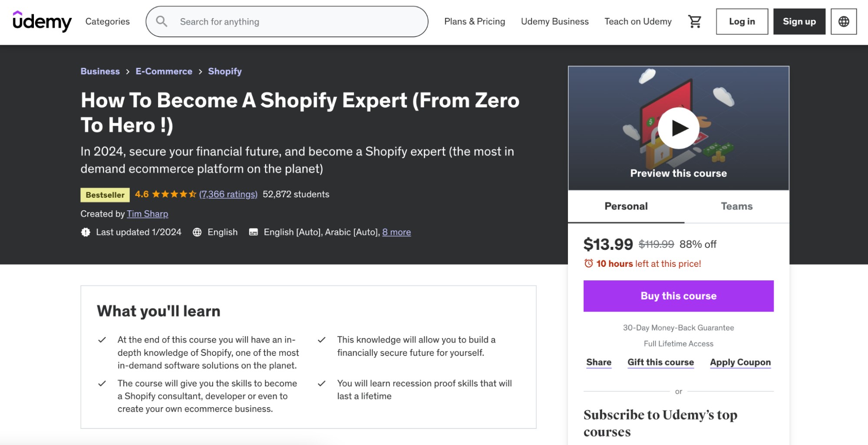Image resolution: width=868 pixels, height=445 pixels.
Task: Switch to the Teams tab
Action: 736,206
